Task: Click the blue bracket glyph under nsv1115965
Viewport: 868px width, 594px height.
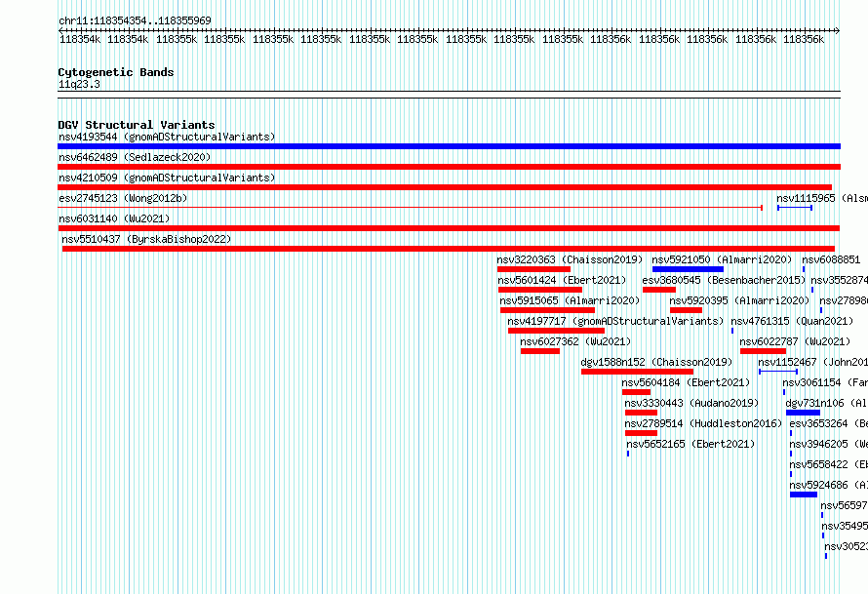Action: (795, 208)
